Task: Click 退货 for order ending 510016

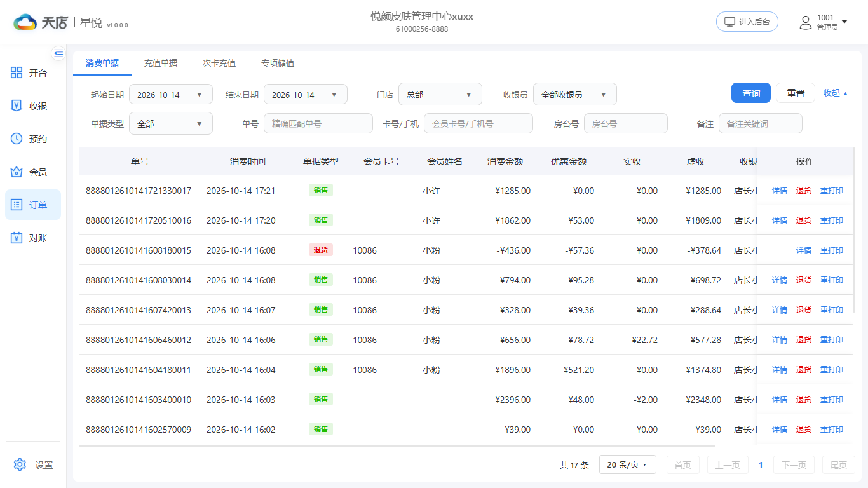Action: pyautogui.click(x=804, y=220)
